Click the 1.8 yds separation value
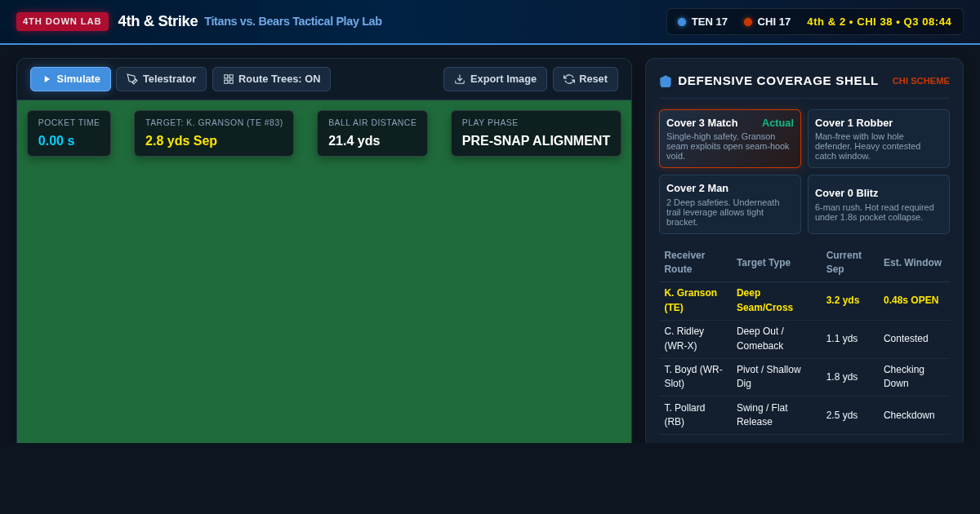This screenshot has height=514, width=980. tap(841, 377)
